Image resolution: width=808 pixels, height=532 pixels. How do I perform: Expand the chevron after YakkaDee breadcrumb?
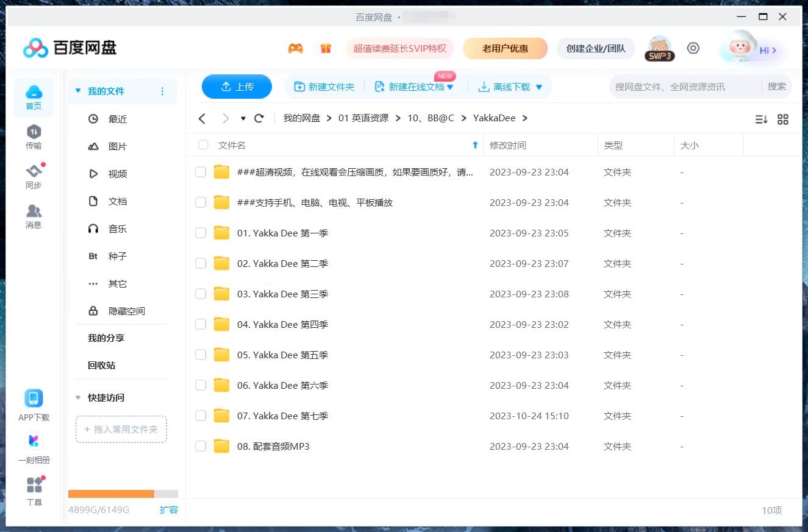point(525,118)
